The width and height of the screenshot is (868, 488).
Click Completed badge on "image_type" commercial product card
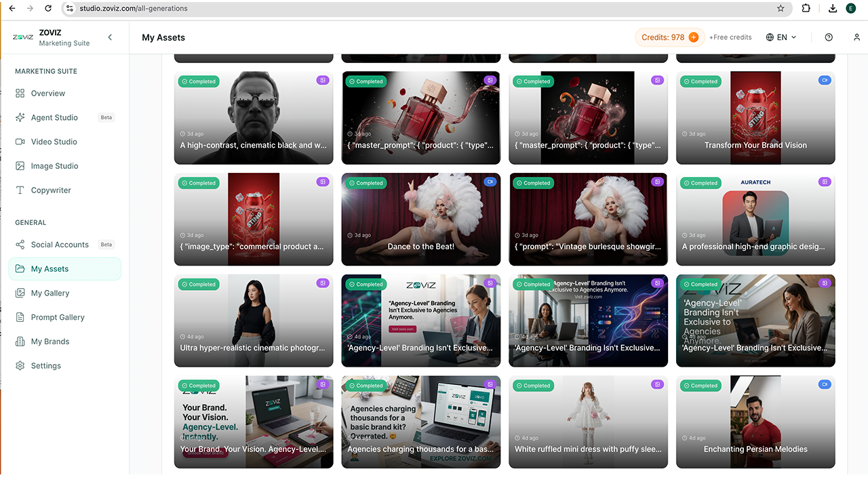click(199, 183)
